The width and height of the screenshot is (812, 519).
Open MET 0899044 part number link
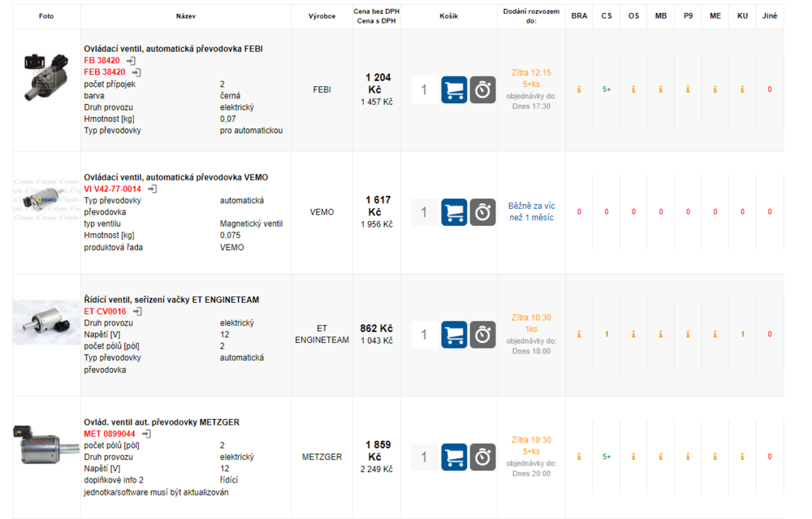[110, 434]
